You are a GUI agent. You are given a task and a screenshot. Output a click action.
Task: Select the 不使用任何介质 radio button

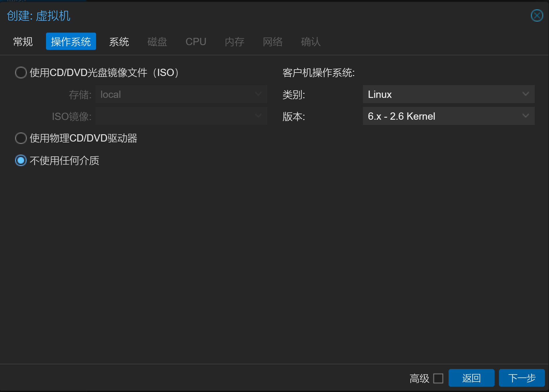pyautogui.click(x=21, y=160)
